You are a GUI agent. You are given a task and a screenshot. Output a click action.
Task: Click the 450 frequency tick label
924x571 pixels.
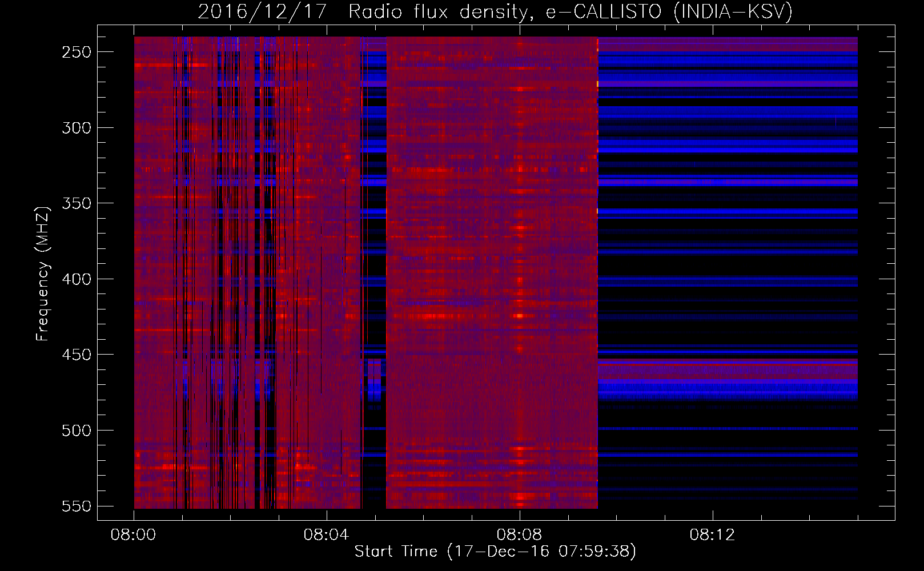coord(77,355)
